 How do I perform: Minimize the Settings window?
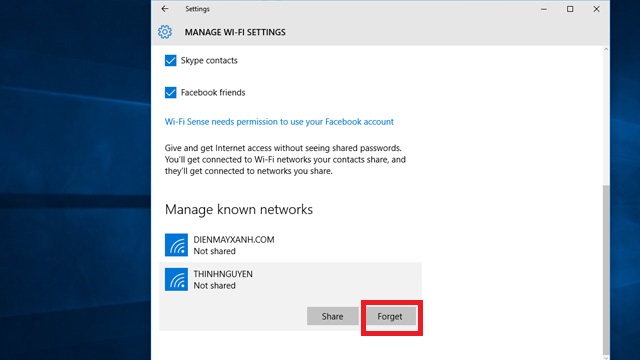pos(544,9)
